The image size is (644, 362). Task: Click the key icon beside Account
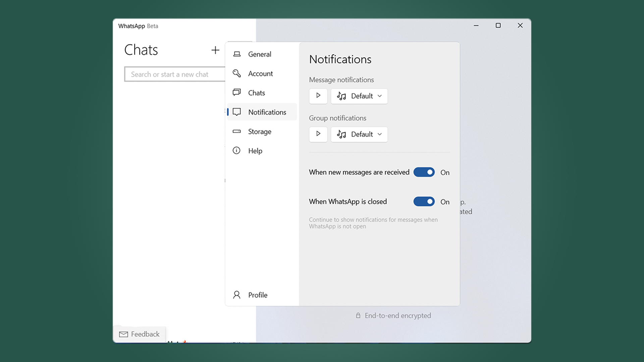237,73
